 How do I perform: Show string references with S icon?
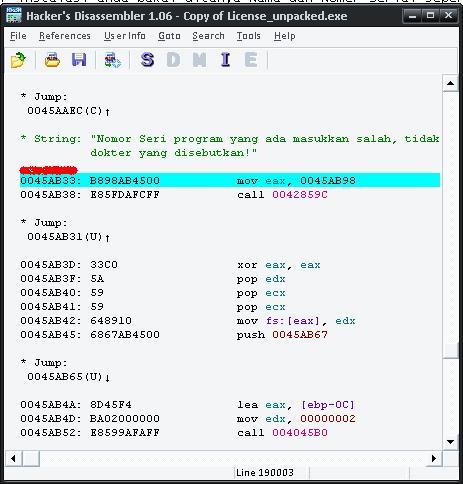(x=147, y=60)
